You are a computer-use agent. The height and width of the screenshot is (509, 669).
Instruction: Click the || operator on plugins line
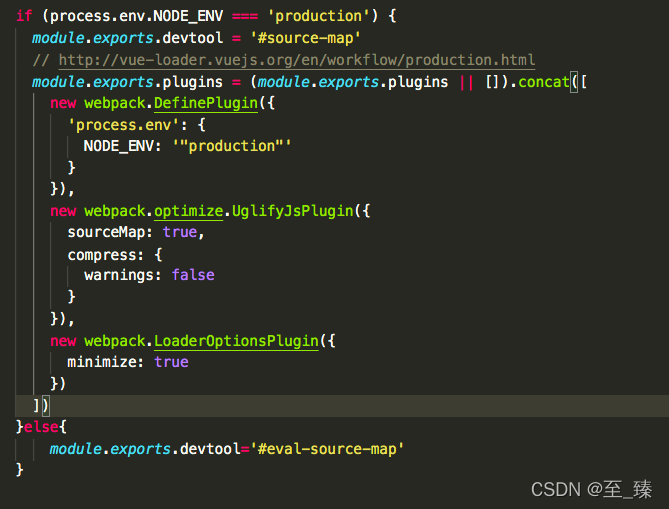pos(466,81)
